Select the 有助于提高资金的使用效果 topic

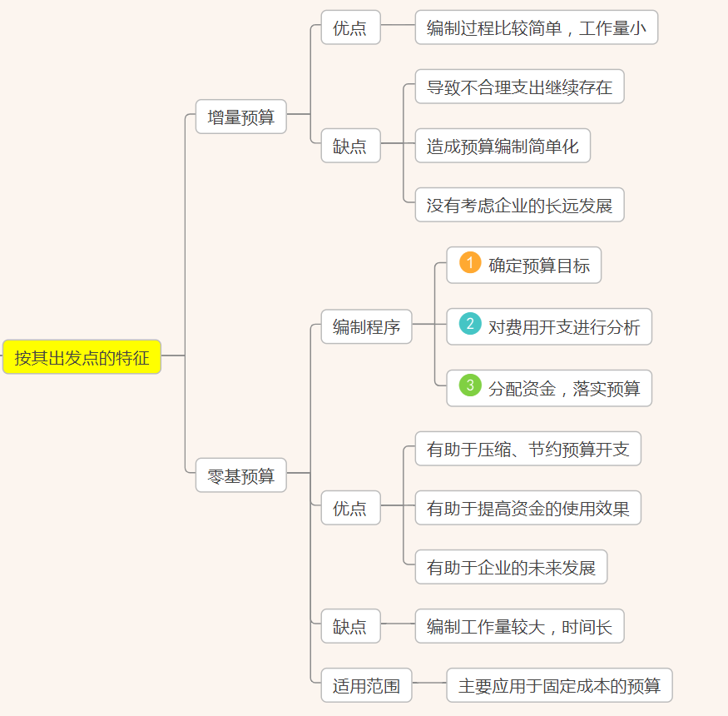point(527,508)
